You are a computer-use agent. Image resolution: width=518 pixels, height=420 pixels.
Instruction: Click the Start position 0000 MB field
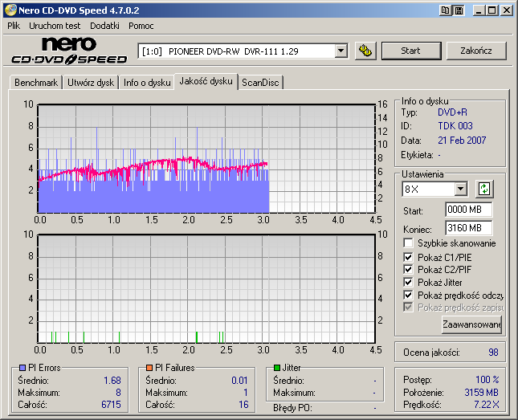(x=468, y=210)
